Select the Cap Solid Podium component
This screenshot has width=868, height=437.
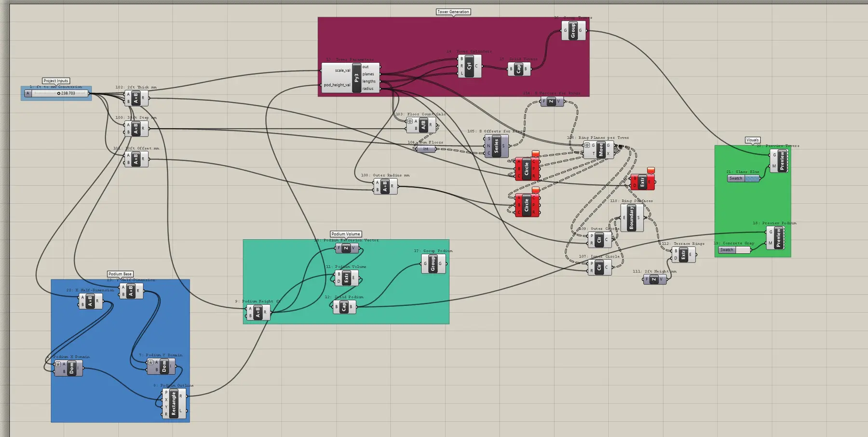pyautogui.click(x=344, y=307)
